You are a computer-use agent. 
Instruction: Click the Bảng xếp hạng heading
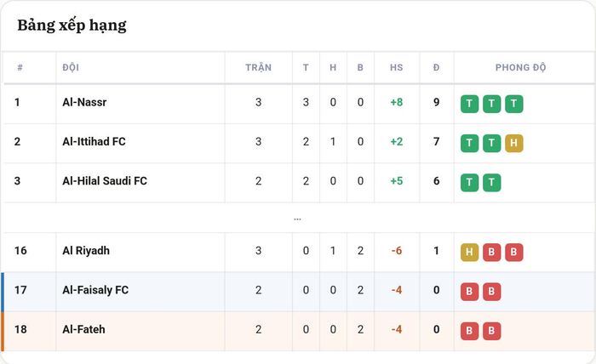(x=72, y=26)
